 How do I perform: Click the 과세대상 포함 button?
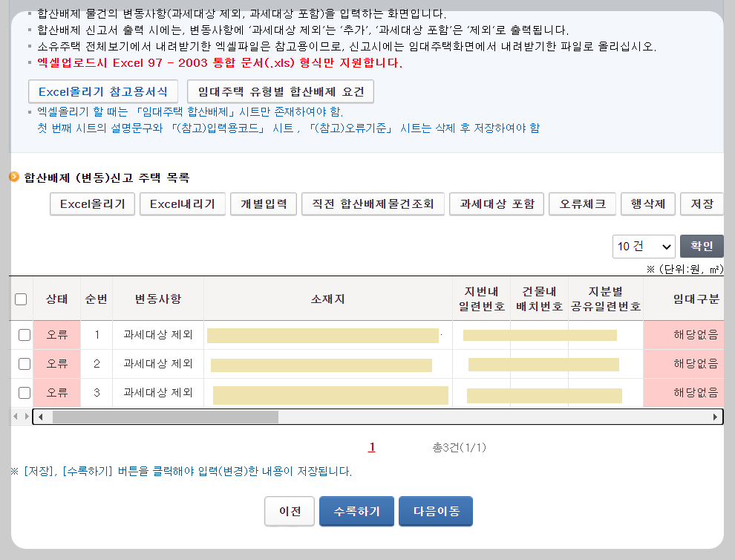pyautogui.click(x=497, y=204)
